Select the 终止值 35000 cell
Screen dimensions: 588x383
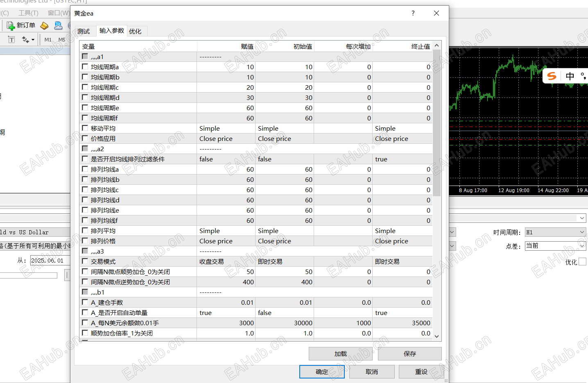(x=403, y=323)
